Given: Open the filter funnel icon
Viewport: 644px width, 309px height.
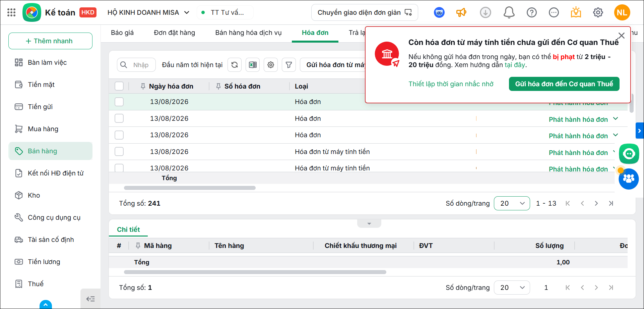Looking at the screenshot, I should coord(289,65).
